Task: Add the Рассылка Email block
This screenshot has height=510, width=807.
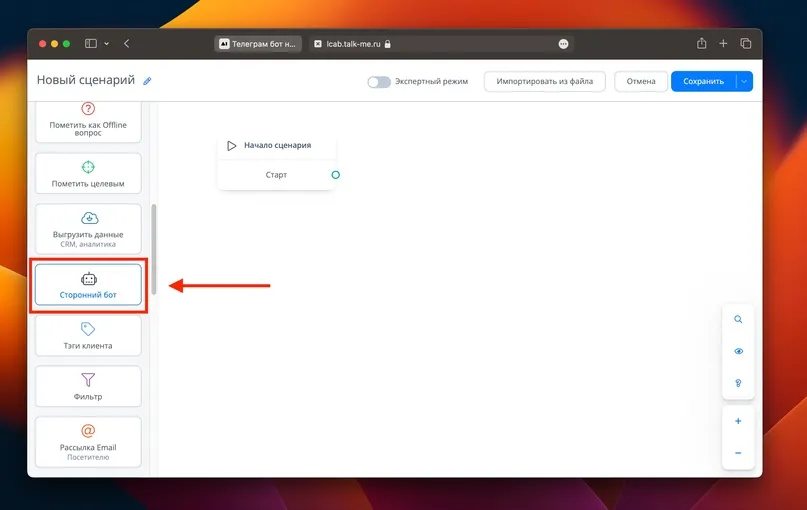Action: click(x=88, y=442)
